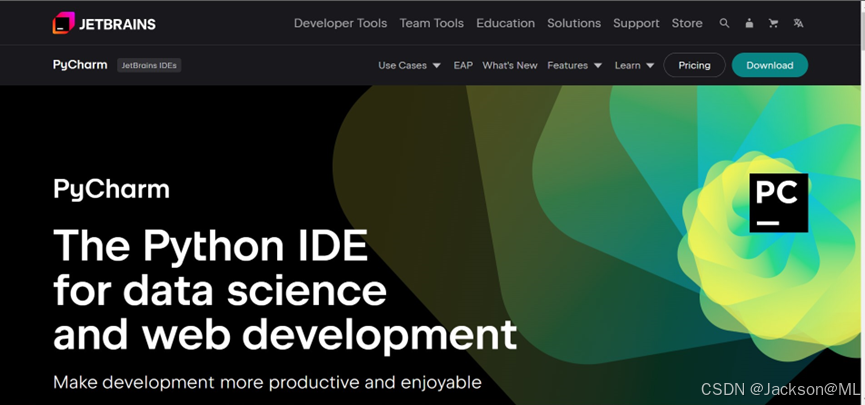Open the language selector icon
Viewport: 865px width, 405px height.
tap(798, 23)
